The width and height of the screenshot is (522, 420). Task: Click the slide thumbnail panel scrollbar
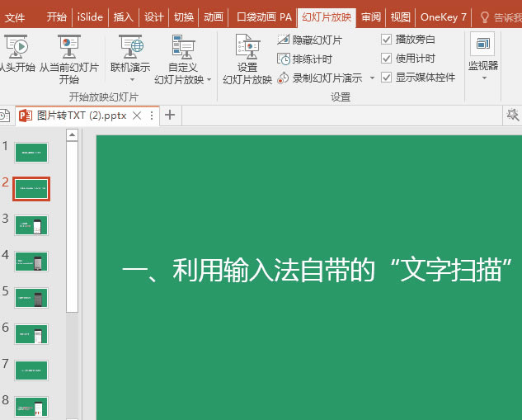coord(72,223)
